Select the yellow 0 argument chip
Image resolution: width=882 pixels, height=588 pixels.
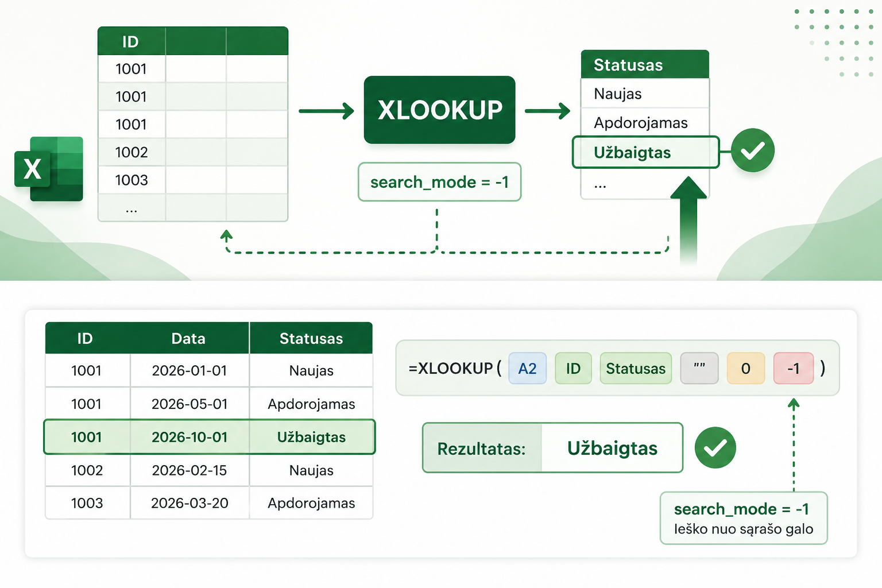[746, 368]
